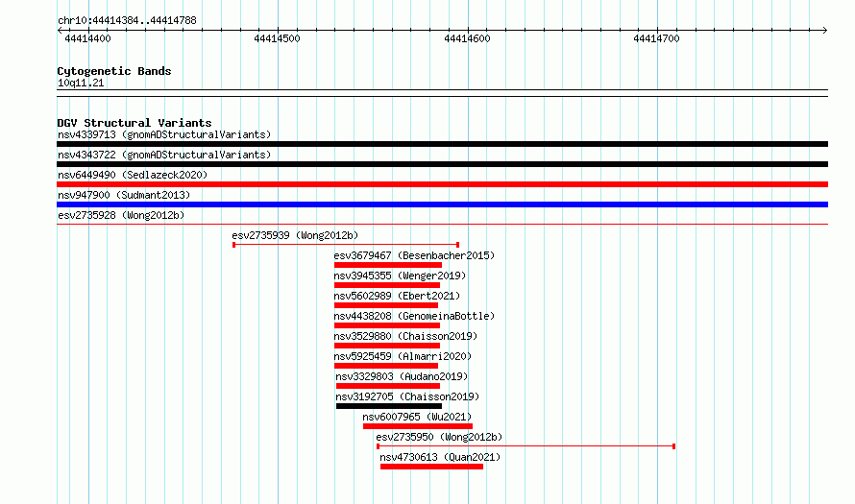
Task: Click the esv2735950 long red bracket glyph
Action: 526,446
